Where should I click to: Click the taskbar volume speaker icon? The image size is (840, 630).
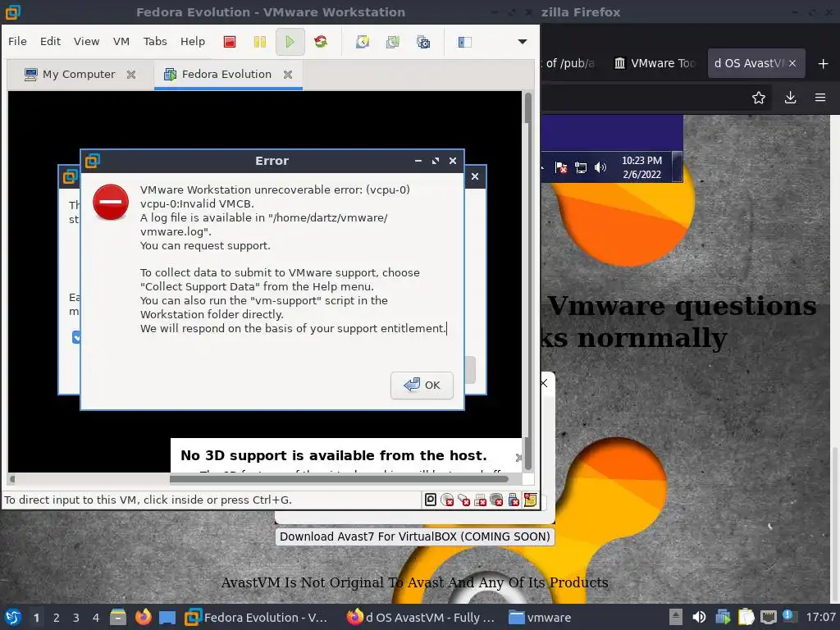[699, 618]
